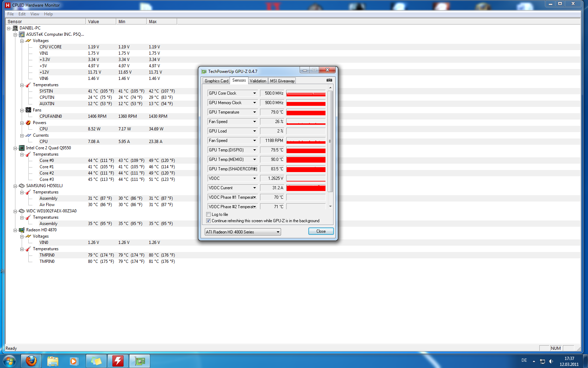This screenshot has height=368, width=588.
Task: Click the Radeon Voltages lightning icon
Action: click(28, 236)
